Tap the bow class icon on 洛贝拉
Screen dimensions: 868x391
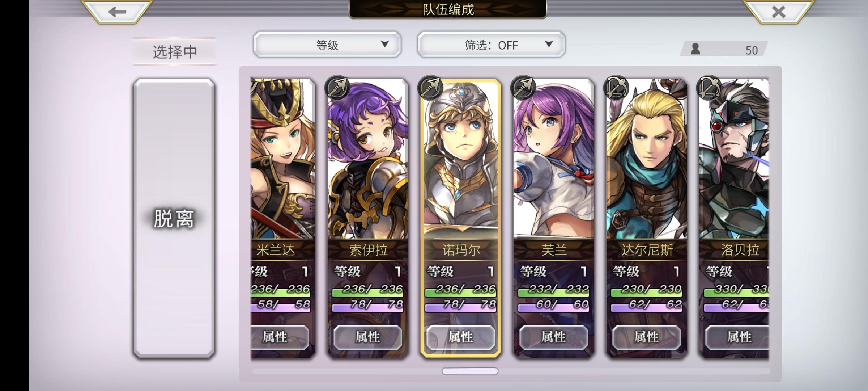tap(709, 88)
